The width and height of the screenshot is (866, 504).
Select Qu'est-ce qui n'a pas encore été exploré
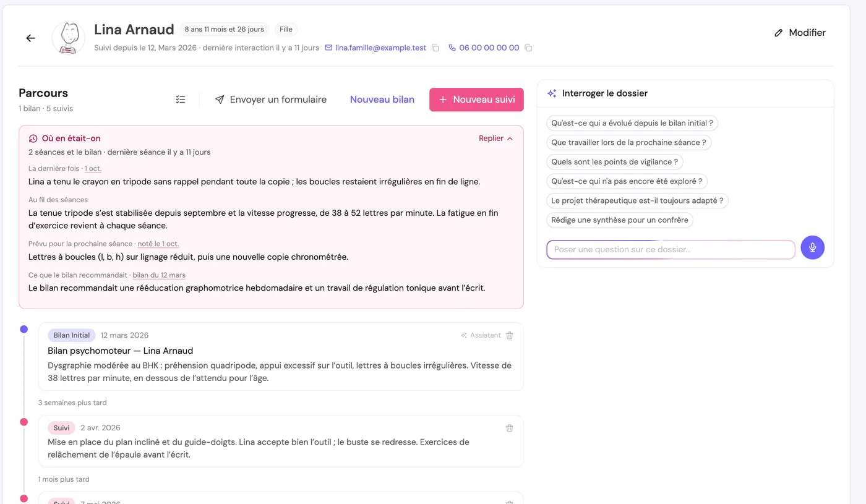(x=627, y=181)
